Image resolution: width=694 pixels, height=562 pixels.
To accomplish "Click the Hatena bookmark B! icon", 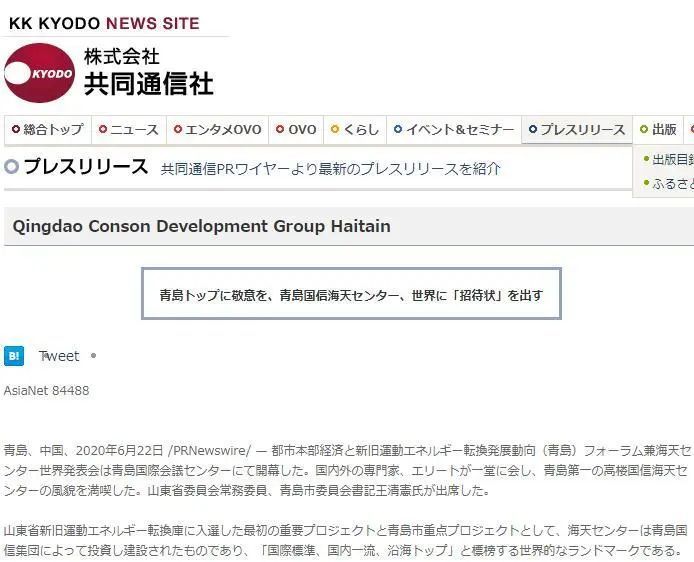I will tap(14, 356).
